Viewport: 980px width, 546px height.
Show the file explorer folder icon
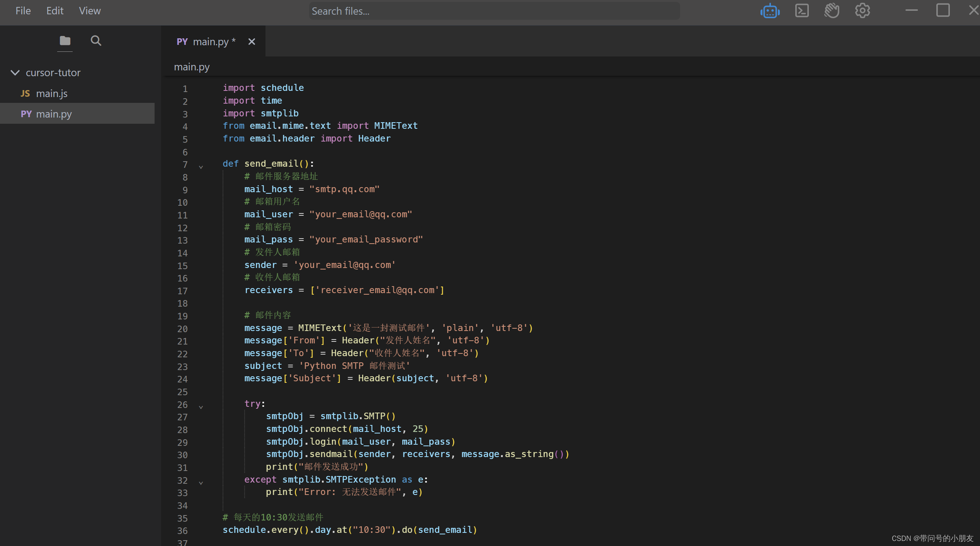(x=65, y=41)
